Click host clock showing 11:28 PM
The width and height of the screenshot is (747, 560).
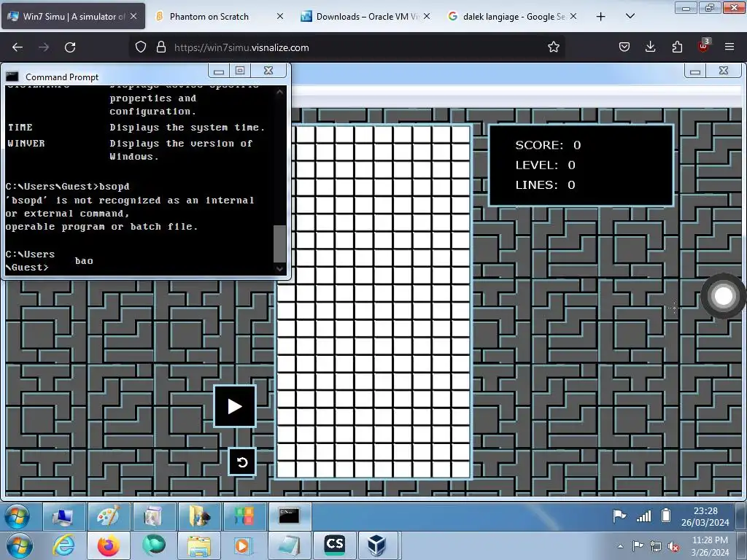(x=710, y=546)
